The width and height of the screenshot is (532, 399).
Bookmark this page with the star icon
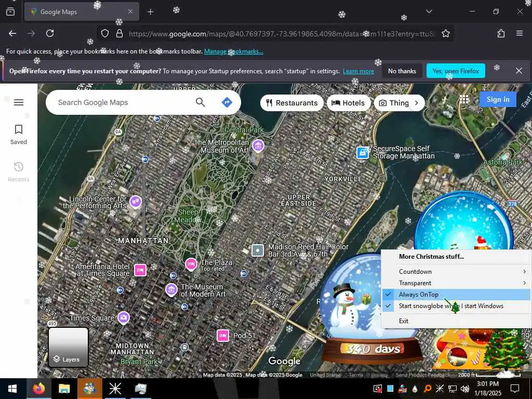pos(445,33)
